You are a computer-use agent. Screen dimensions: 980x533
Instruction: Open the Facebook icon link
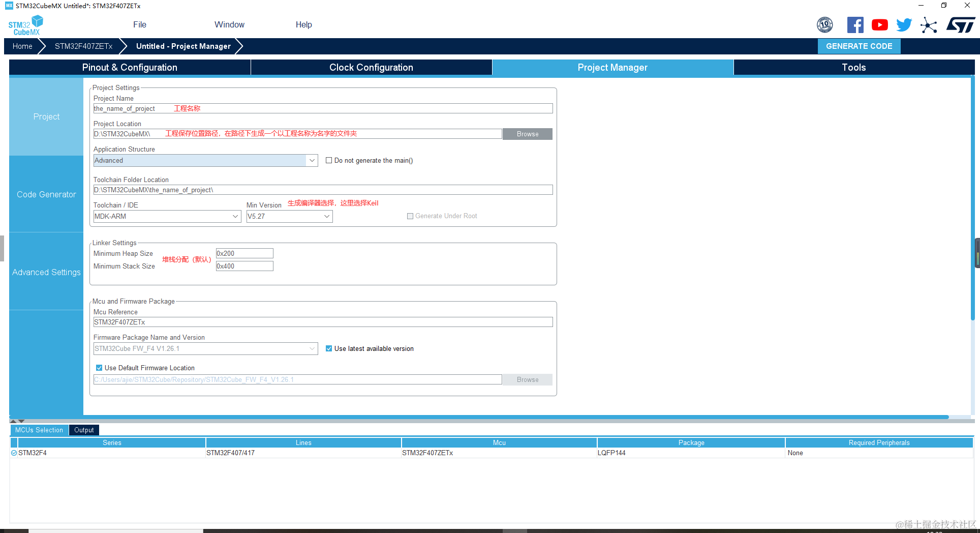point(855,24)
